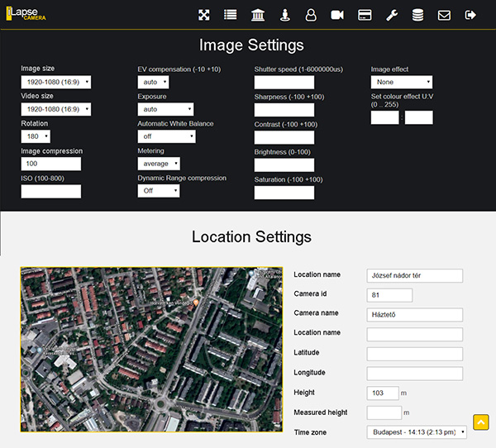The height and width of the screenshot is (448, 496).
Task: Open the Image effect dropdown
Action: point(402,82)
